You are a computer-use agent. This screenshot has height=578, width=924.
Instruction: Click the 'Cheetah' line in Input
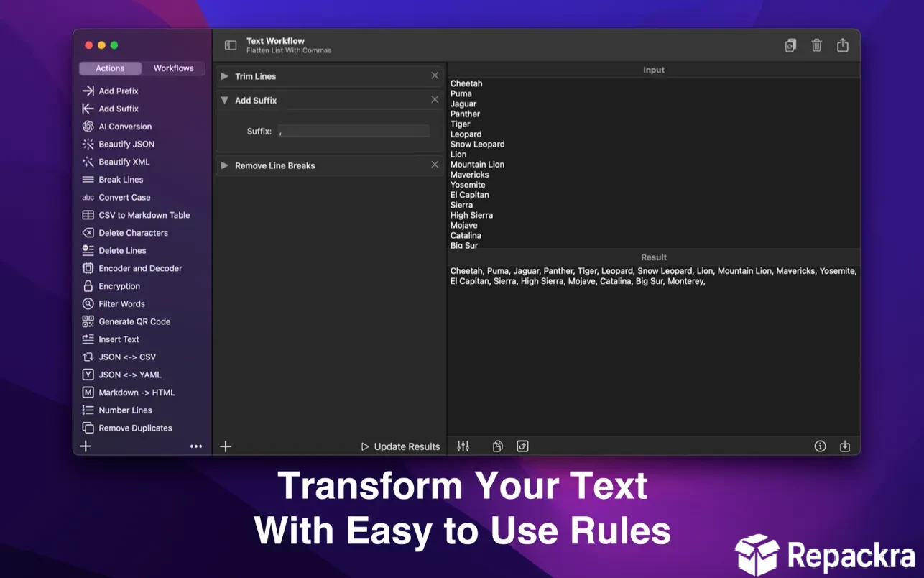pos(466,83)
